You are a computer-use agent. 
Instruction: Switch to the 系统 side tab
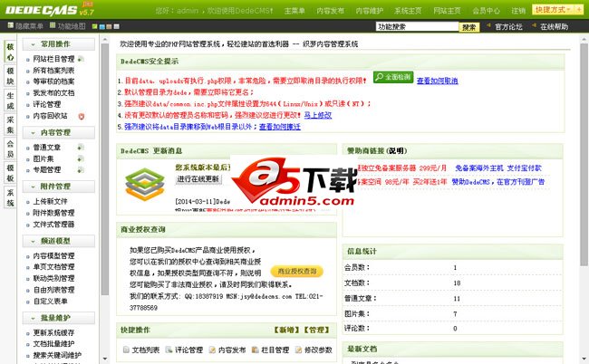coord(10,197)
